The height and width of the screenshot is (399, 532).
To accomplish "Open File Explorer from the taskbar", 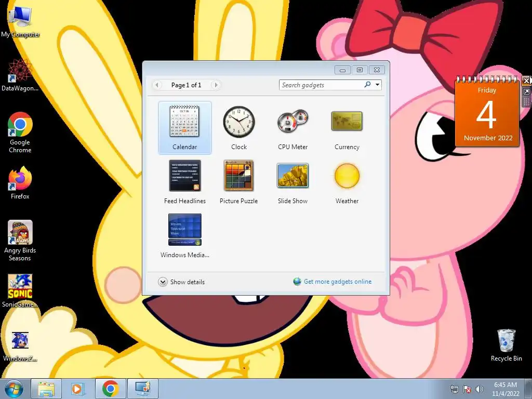I will (46, 389).
